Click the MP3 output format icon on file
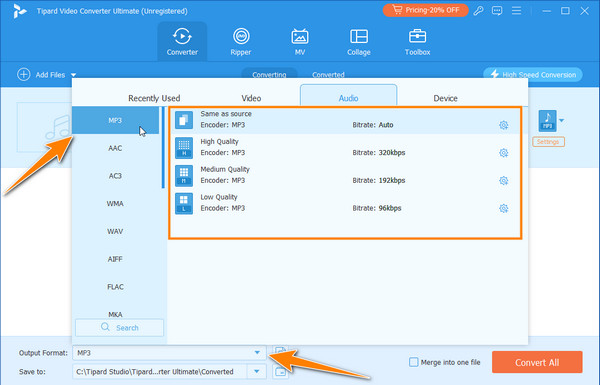 (548, 121)
